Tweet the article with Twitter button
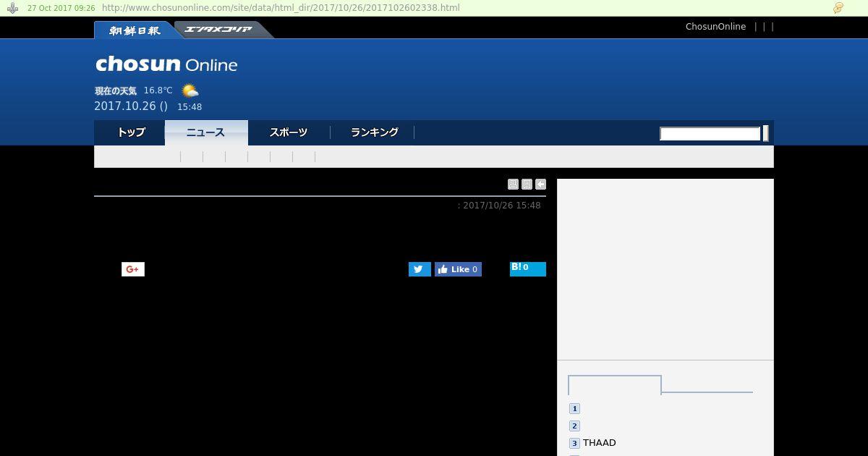868x456 pixels. (420, 269)
